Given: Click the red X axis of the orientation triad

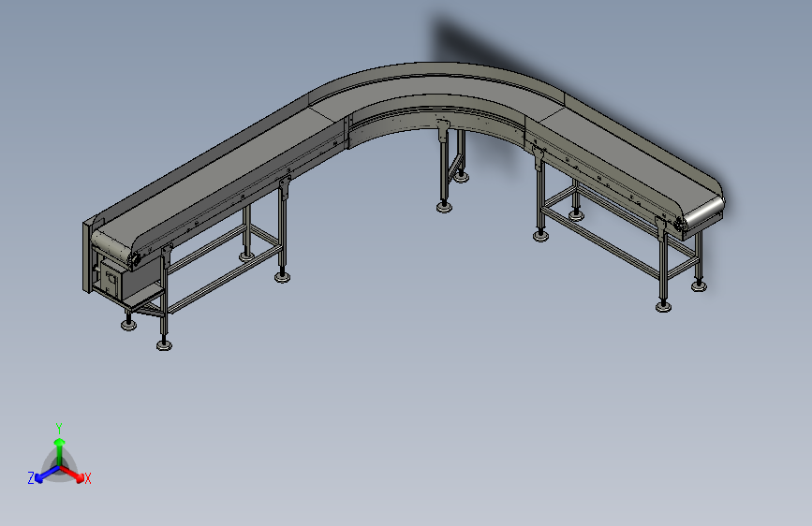Looking at the screenshot, I should click(72, 475).
